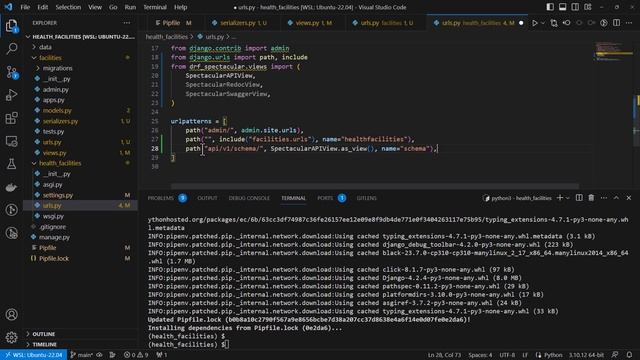Open the Docker whale icon
The image size is (640, 360).
tap(11, 187)
